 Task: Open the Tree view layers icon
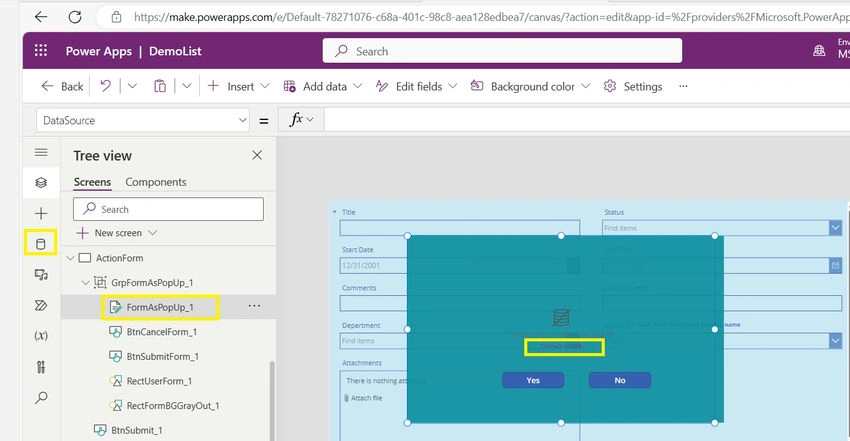[41, 183]
